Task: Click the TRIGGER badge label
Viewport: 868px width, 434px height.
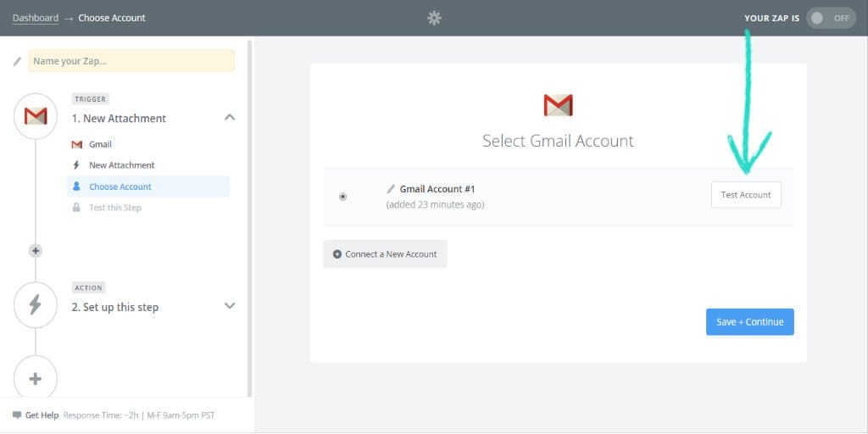Action: [90, 99]
